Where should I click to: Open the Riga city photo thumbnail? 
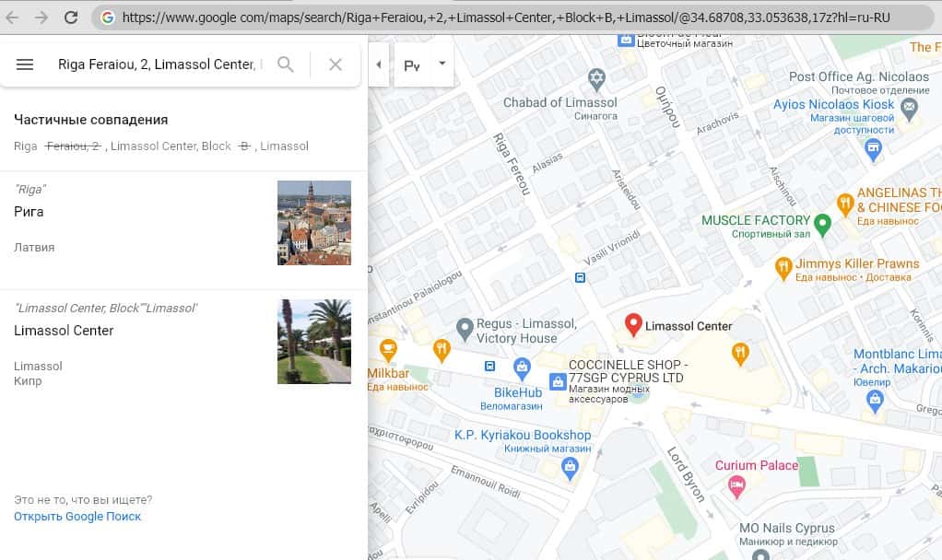[x=314, y=223]
